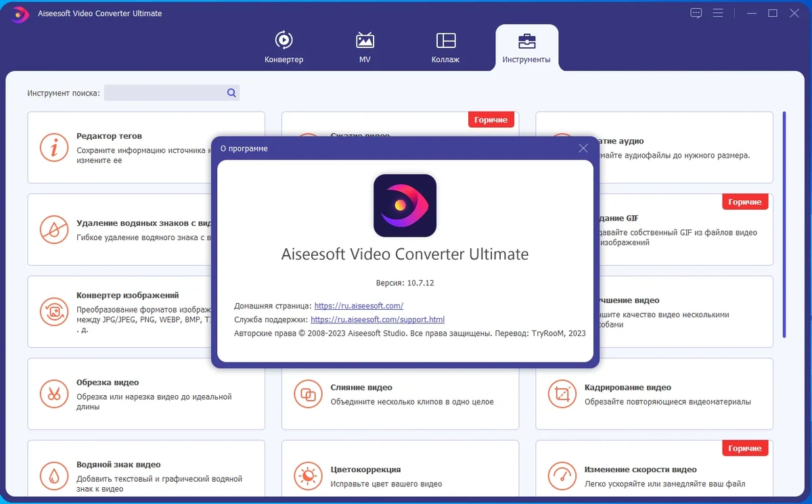Click the Горячие badge on GIF card
This screenshot has width=812, height=504.
tap(745, 202)
